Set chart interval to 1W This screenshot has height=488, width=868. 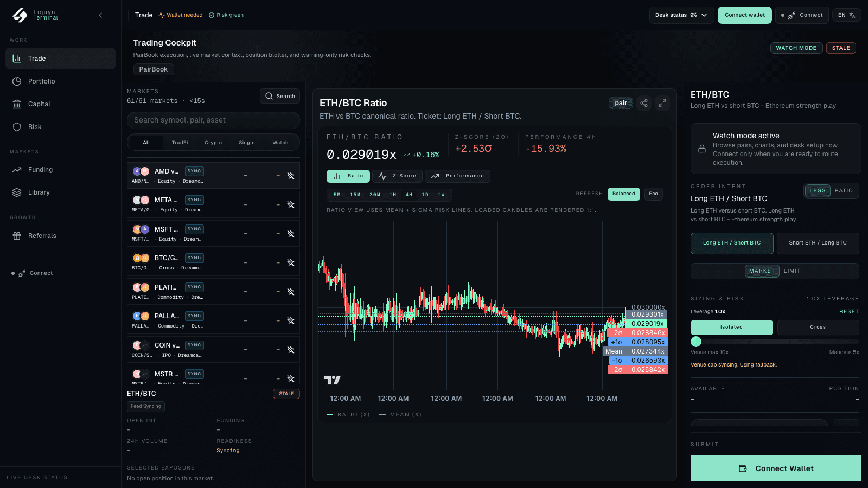tap(441, 195)
